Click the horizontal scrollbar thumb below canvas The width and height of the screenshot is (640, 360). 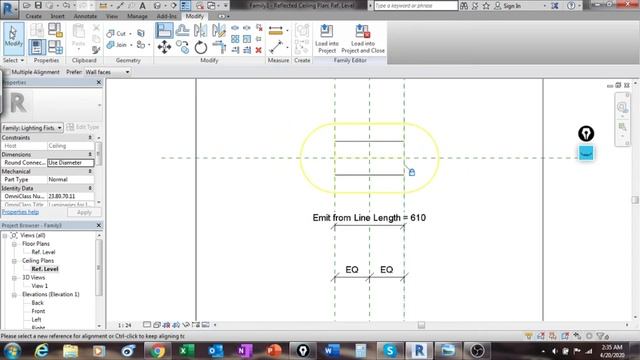click(x=421, y=325)
